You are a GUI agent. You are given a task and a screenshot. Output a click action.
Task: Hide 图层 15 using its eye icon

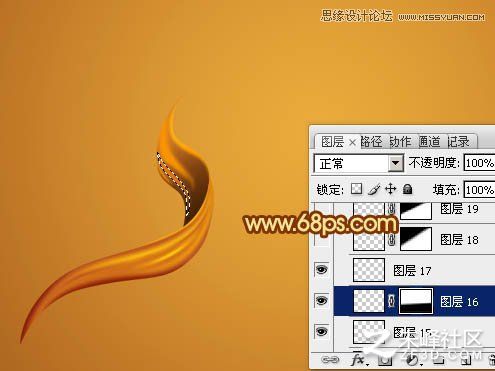[x=321, y=331]
